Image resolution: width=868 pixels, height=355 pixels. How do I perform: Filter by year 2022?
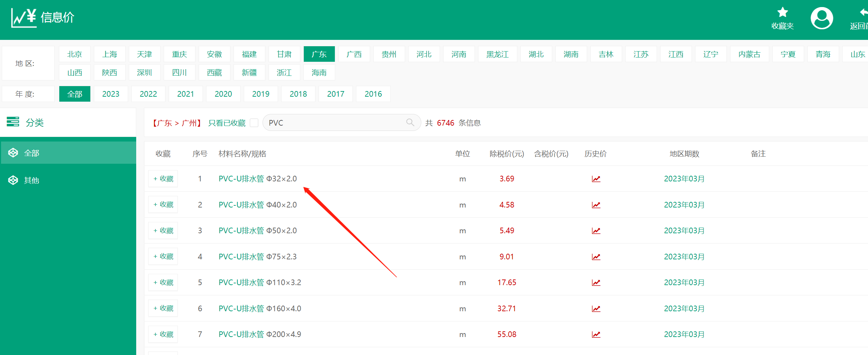(148, 94)
